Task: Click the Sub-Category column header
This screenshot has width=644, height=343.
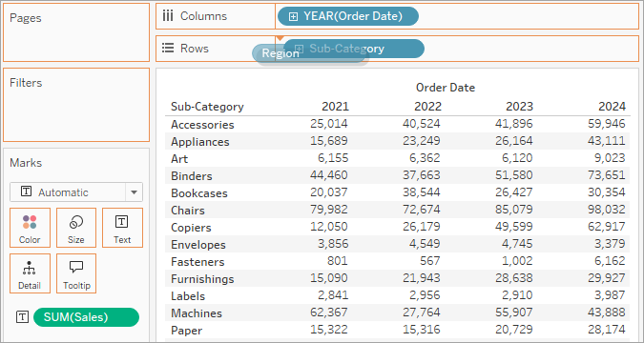Action: pyautogui.click(x=207, y=107)
